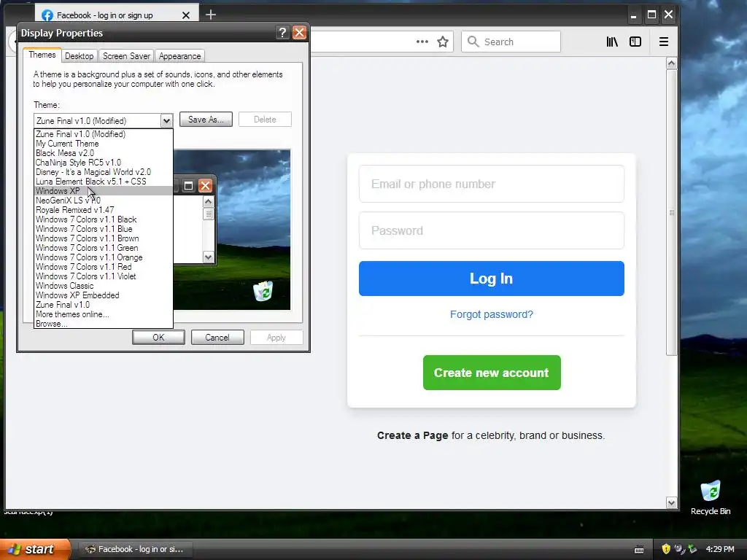Switch to the Appearance tab
Screen dimensions: 747x560
179,56
